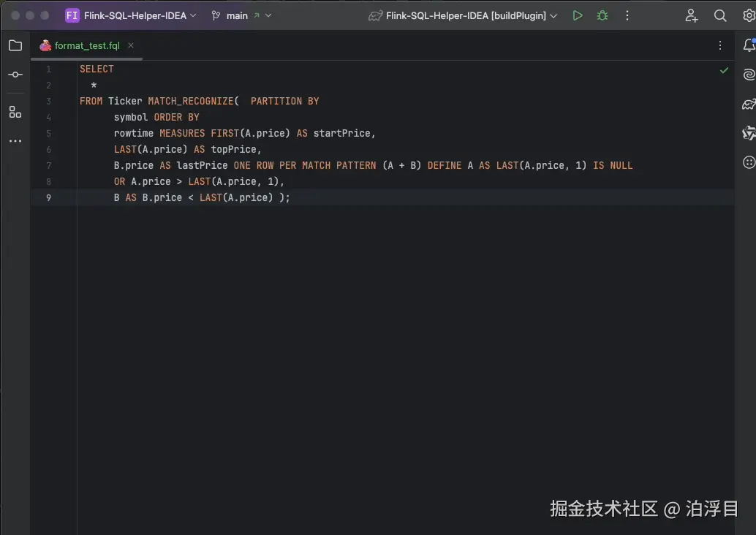Run the buildPlugin configuration
The image size is (756, 535).
(577, 15)
